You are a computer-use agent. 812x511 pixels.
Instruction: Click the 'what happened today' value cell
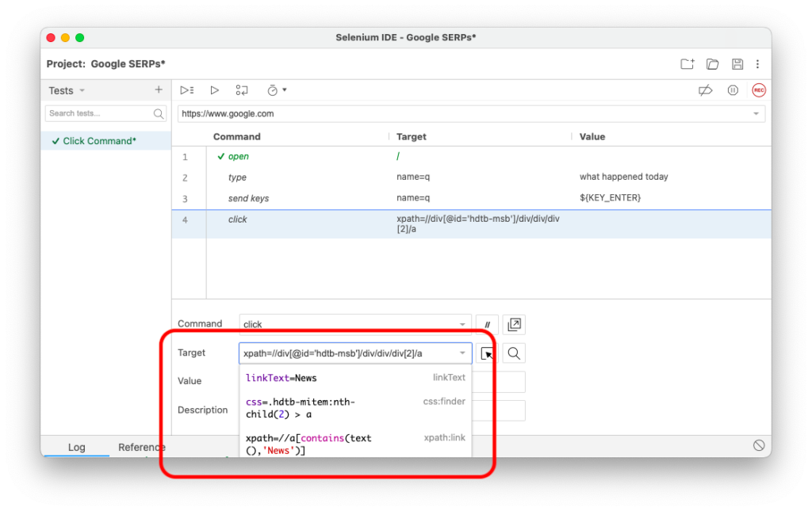623,177
